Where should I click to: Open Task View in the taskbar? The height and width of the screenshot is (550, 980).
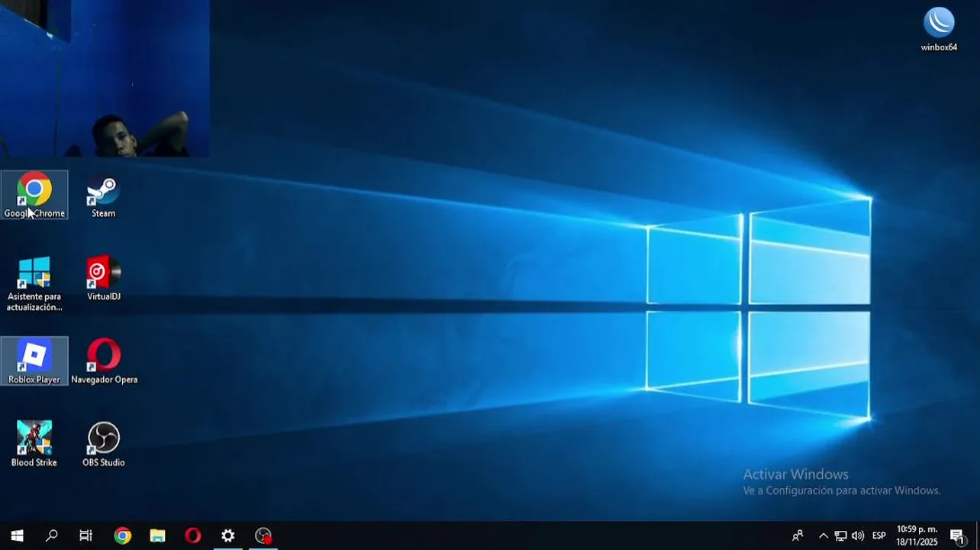click(x=85, y=535)
